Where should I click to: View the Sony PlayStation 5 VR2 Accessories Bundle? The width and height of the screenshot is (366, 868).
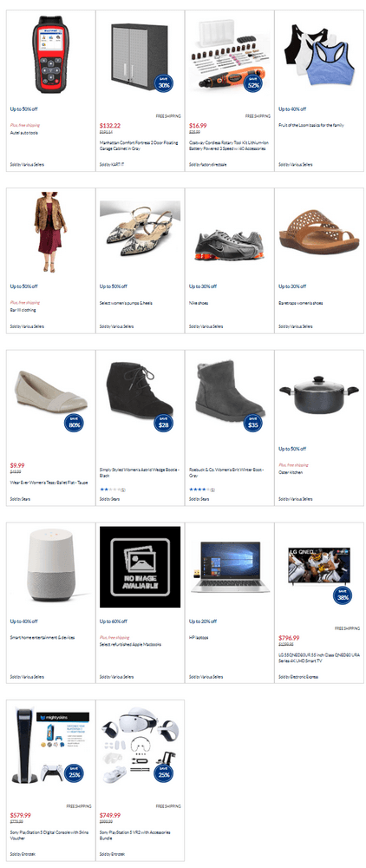click(135, 834)
